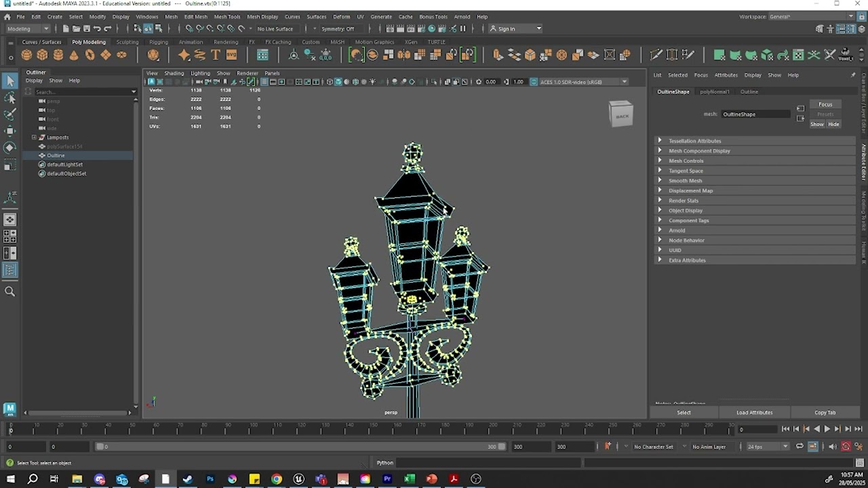The image size is (868, 488).
Task: Select the Multi-Cut tool in shelf
Action: (x=656, y=55)
